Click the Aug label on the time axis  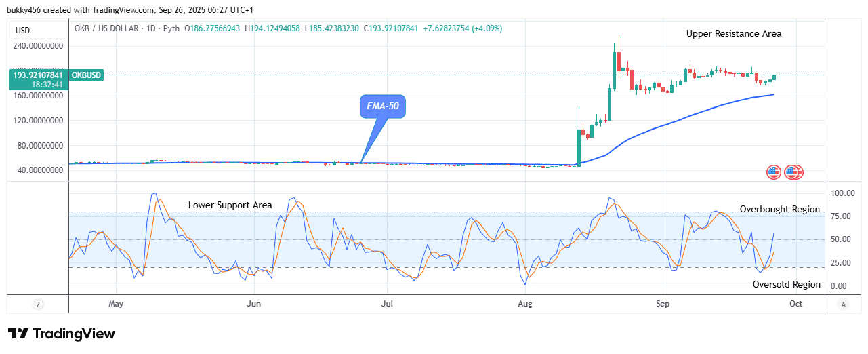coord(526,304)
